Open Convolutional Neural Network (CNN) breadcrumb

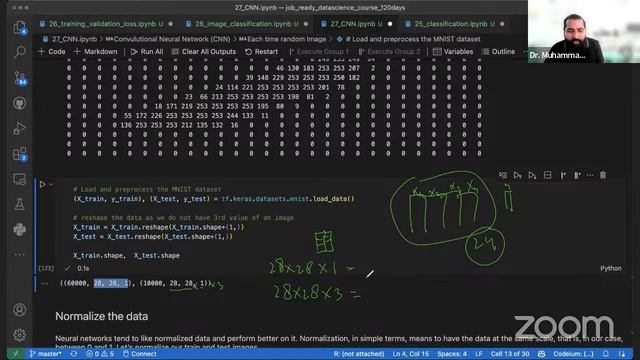point(168,39)
